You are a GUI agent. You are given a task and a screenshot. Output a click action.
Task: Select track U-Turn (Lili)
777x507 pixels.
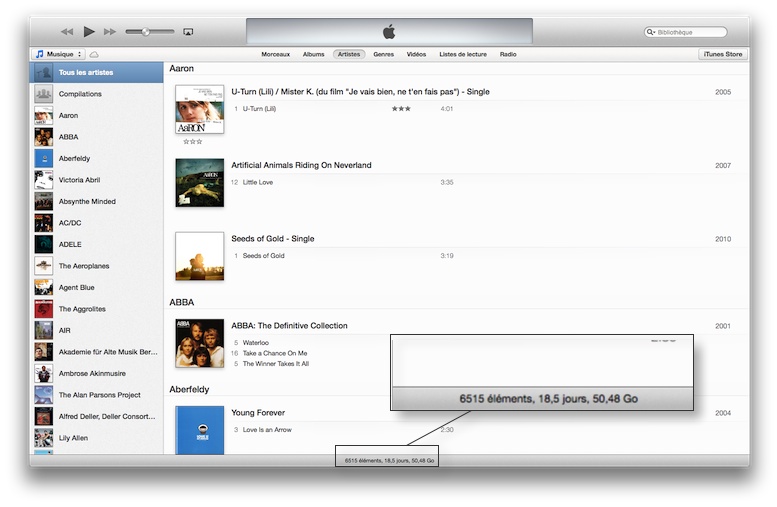259,109
